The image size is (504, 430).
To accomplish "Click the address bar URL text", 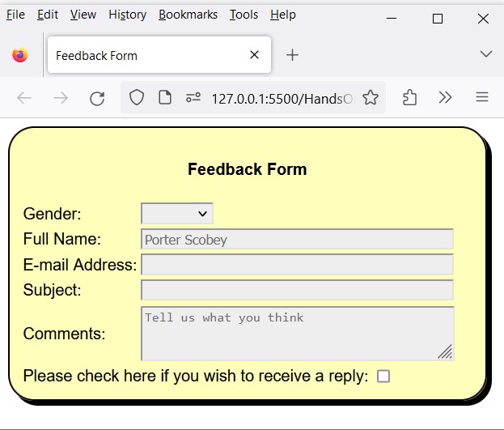I will coord(282,99).
